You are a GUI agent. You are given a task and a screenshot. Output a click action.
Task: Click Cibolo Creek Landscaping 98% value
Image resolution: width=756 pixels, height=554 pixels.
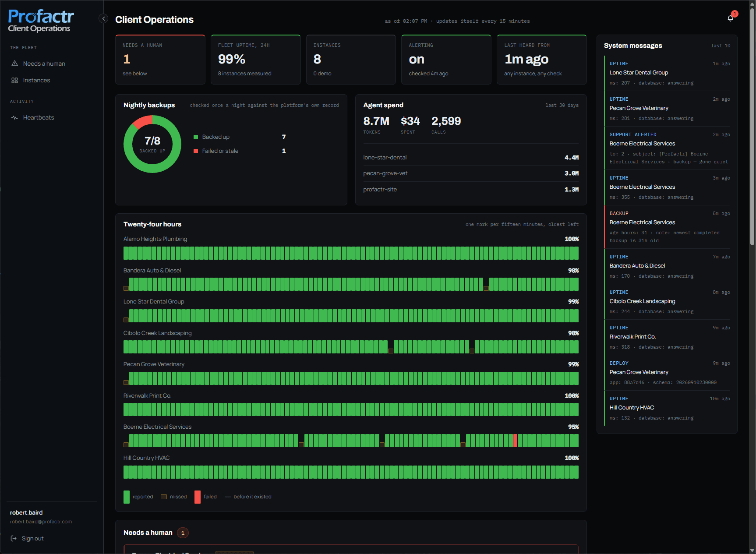(573, 333)
